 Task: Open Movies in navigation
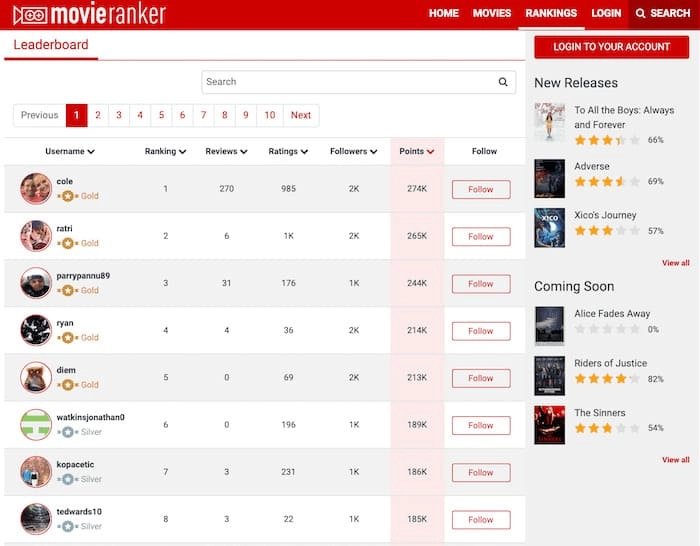click(492, 13)
